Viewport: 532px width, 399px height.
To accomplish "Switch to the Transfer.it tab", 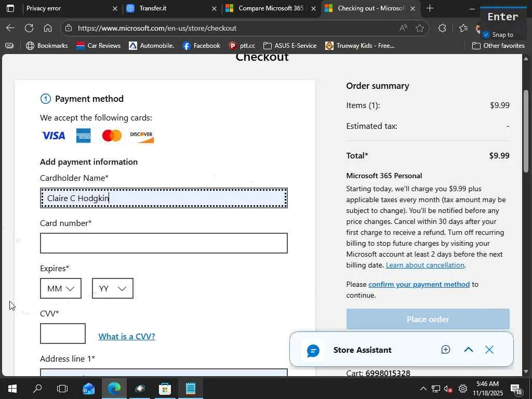I will pyautogui.click(x=171, y=8).
